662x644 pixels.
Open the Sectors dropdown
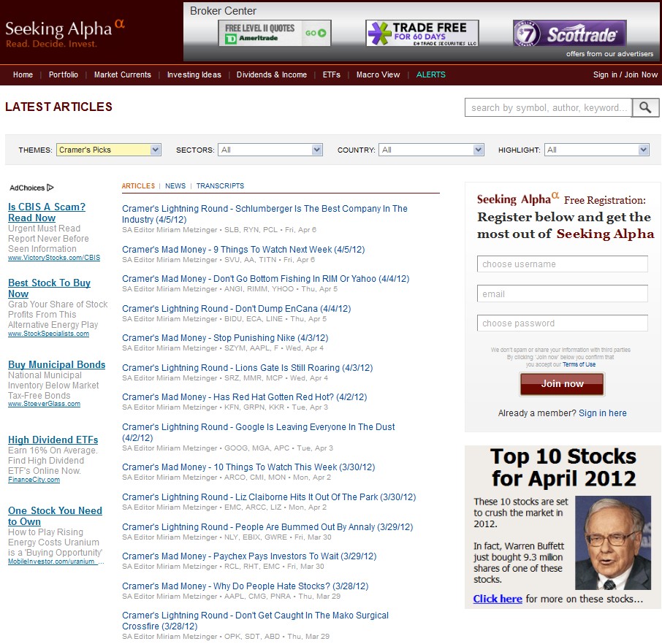pos(270,150)
